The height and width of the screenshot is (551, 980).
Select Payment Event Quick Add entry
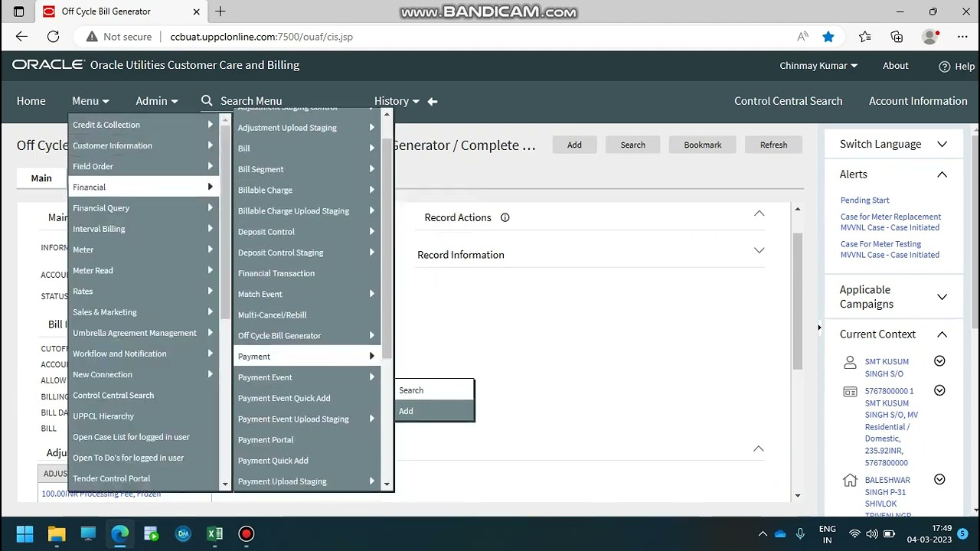(306, 398)
